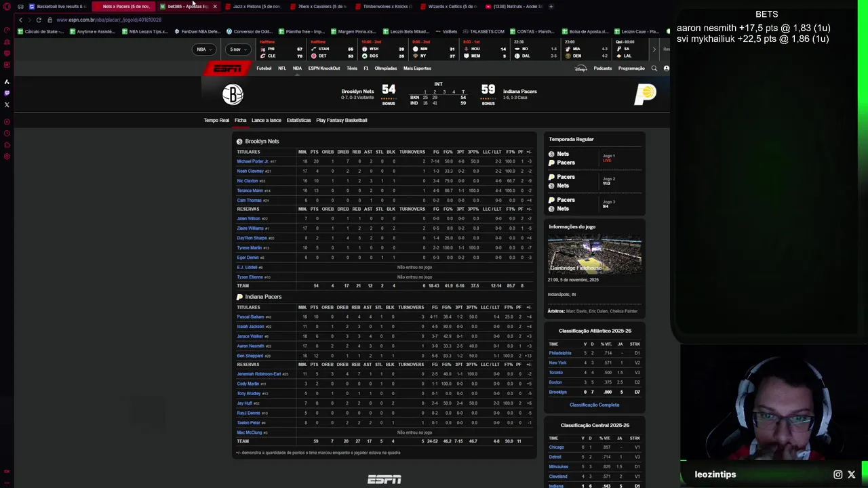Click the X social icon in stream overlay

tap(852, 474)
